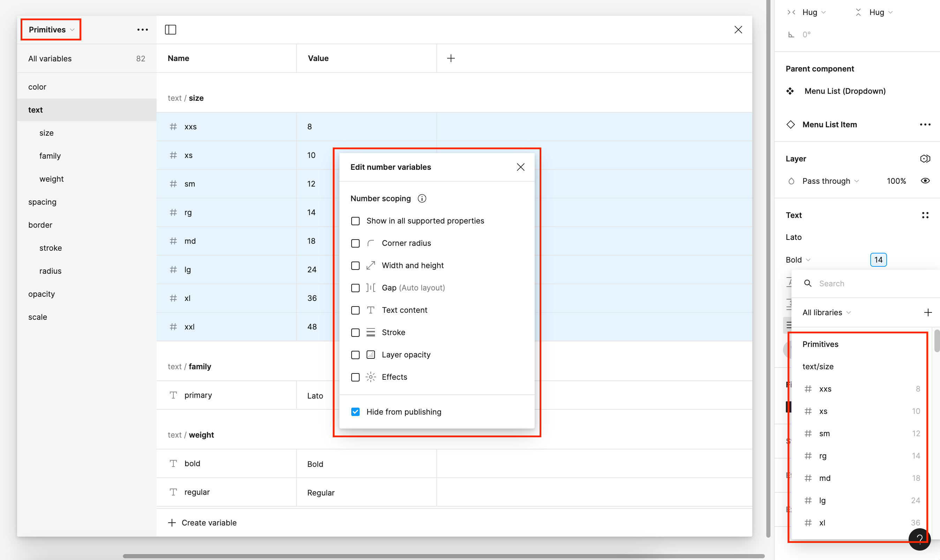Open Menu List Item options ellipsis

point(925,124)
